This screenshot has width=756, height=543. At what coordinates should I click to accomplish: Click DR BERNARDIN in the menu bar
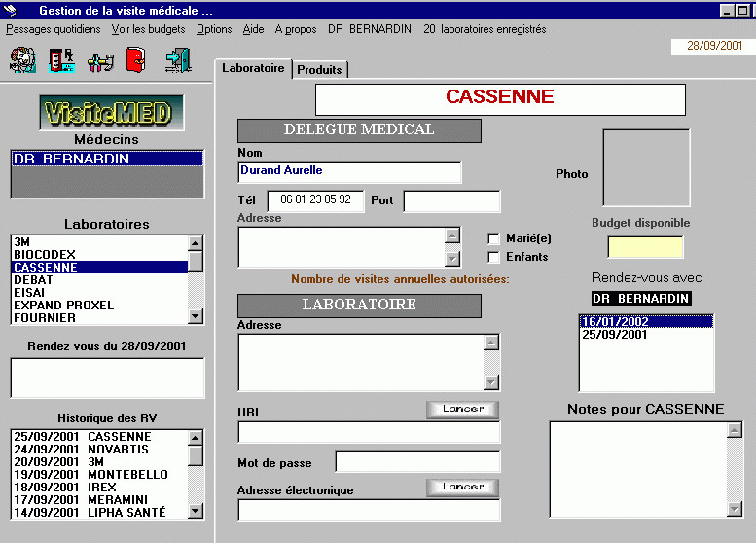coord(370,29)
